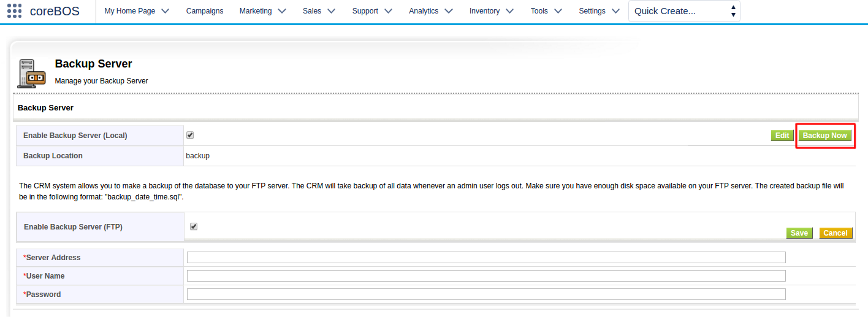Open the Settings menu

(x=599, y=11)
